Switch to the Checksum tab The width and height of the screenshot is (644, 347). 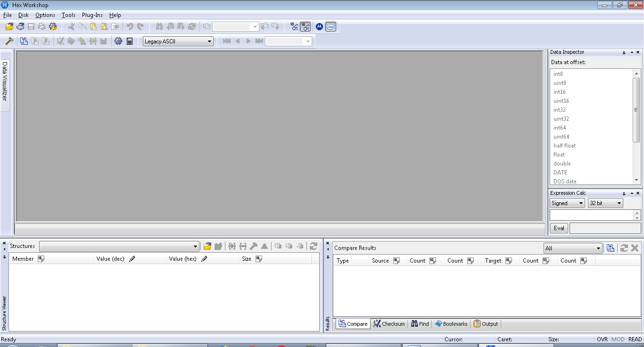389,324
